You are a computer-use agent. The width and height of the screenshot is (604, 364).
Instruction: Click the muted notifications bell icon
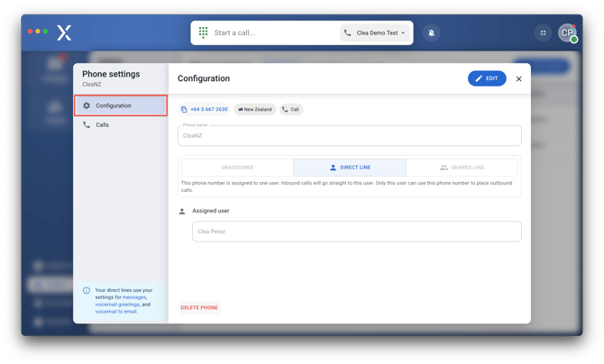pos(431,32)
